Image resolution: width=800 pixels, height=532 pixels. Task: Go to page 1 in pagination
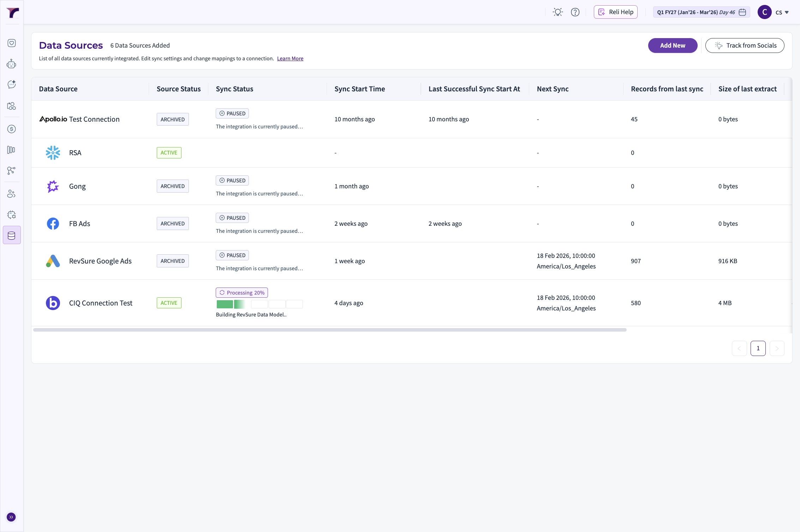tap(758, 348)
